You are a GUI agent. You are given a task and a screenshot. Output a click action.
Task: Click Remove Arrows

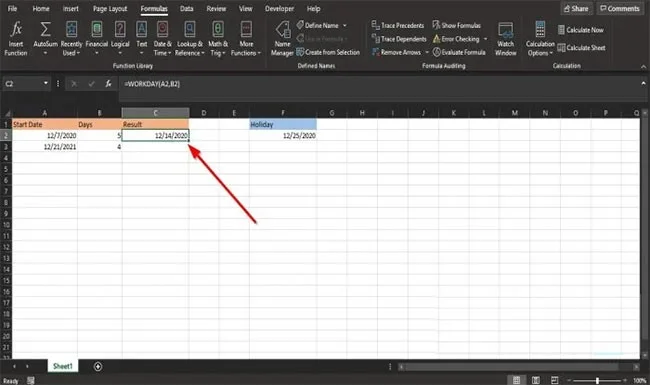coord(396,52)
